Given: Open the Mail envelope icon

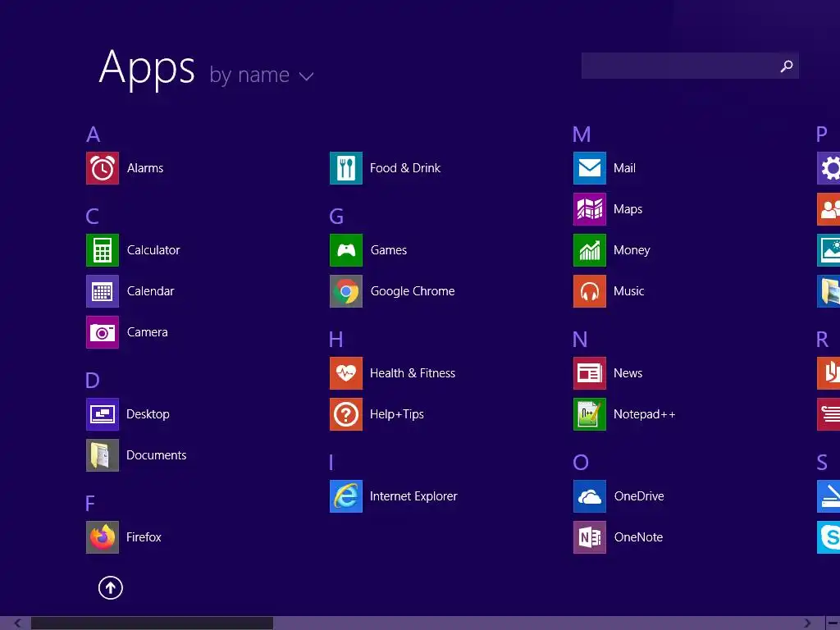Looking at the screenshot, I should click(590, 168).
